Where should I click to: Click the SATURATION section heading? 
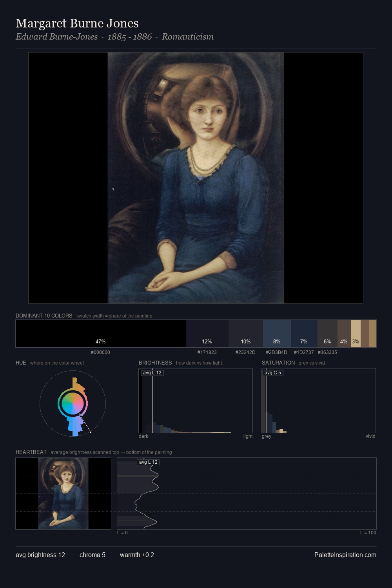coord(278,363)
